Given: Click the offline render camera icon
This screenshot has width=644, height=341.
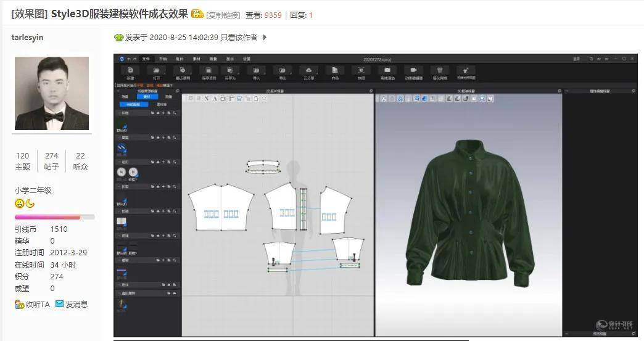Looking at the screenshot, I should [x=387, y=70].
